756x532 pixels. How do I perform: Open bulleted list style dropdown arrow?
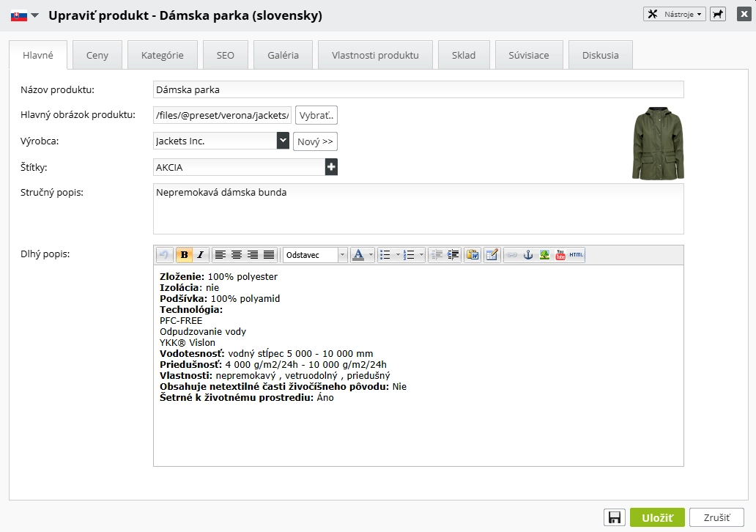[398, 255]
